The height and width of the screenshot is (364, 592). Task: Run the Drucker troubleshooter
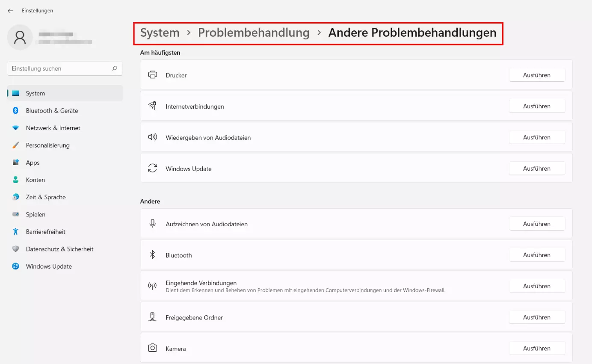(x=537, y=75)
